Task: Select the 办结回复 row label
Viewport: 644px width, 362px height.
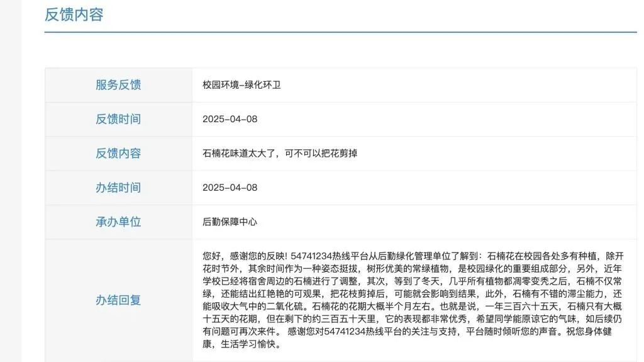Action: (x=118, y=300)
